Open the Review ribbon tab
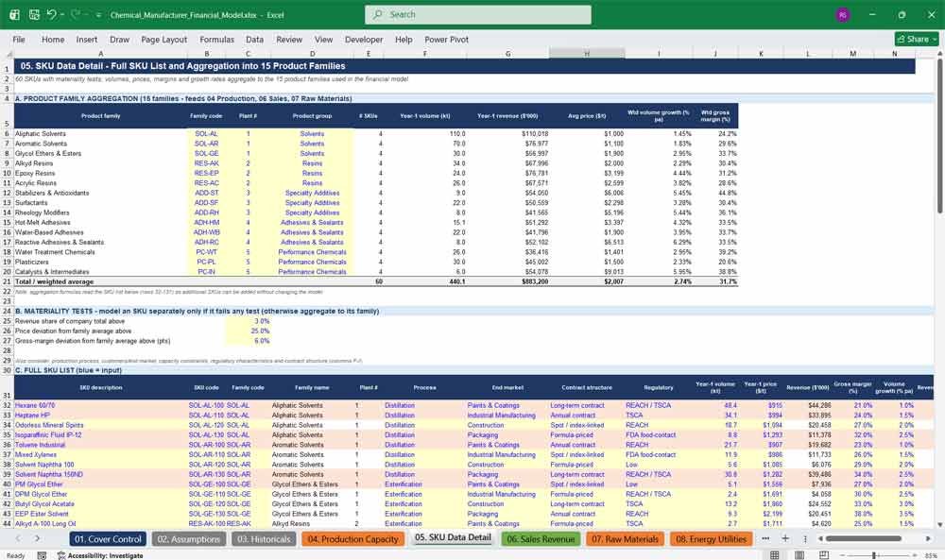This screenshot has height=560, width=945. click(288, 39)
